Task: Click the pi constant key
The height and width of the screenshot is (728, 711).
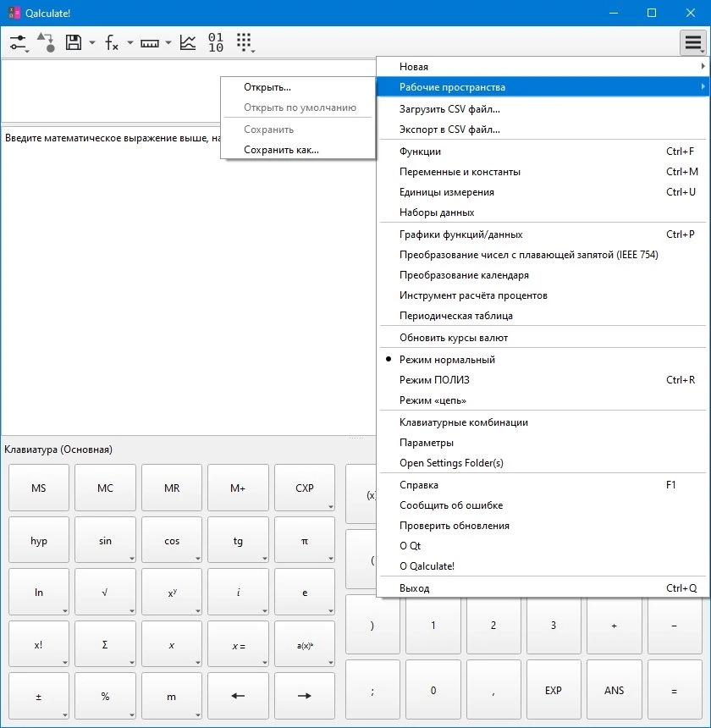Action: point(305,540)
